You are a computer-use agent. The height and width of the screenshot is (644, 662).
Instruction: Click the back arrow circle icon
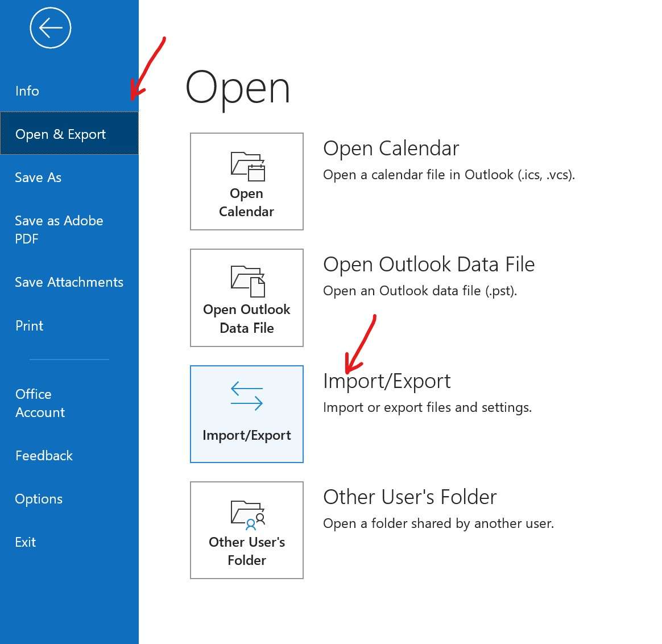click(50, 28)
